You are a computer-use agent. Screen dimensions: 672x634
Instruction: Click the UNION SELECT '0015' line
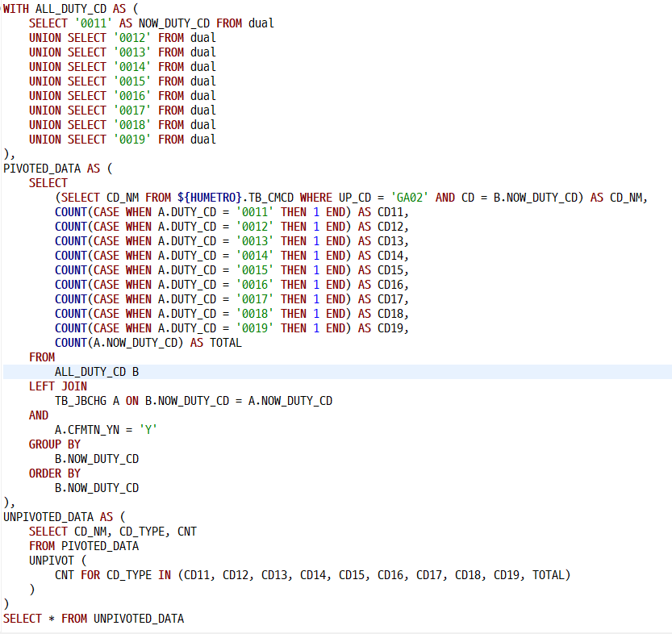pyautogui.click(x=122, y=81)
